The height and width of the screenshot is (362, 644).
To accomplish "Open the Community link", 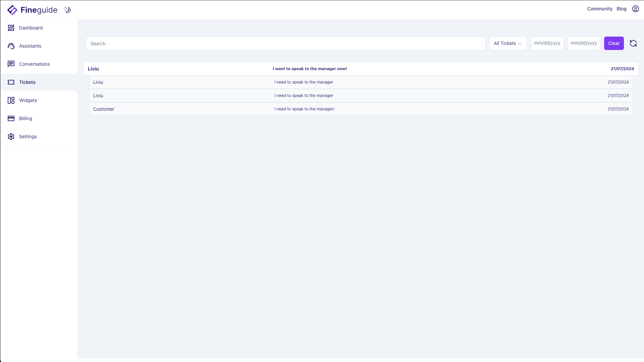I will click(x=599, y=9).
